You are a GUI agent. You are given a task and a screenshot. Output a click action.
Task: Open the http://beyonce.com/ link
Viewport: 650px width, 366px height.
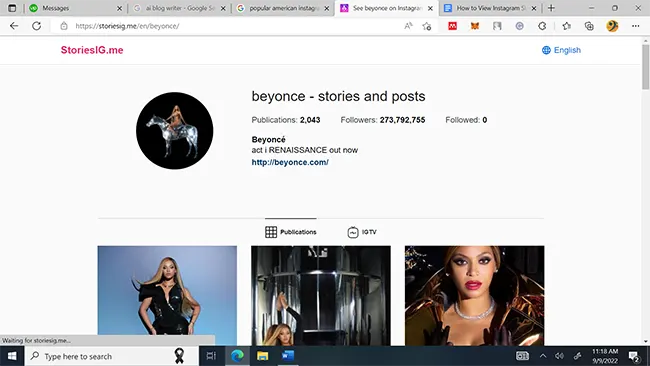[x=290, y=162]
